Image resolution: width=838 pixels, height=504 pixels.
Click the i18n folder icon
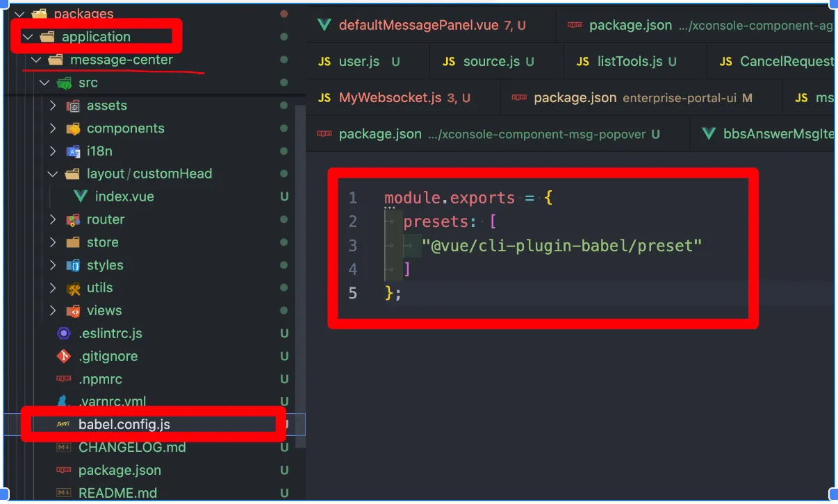coord(72,151)
